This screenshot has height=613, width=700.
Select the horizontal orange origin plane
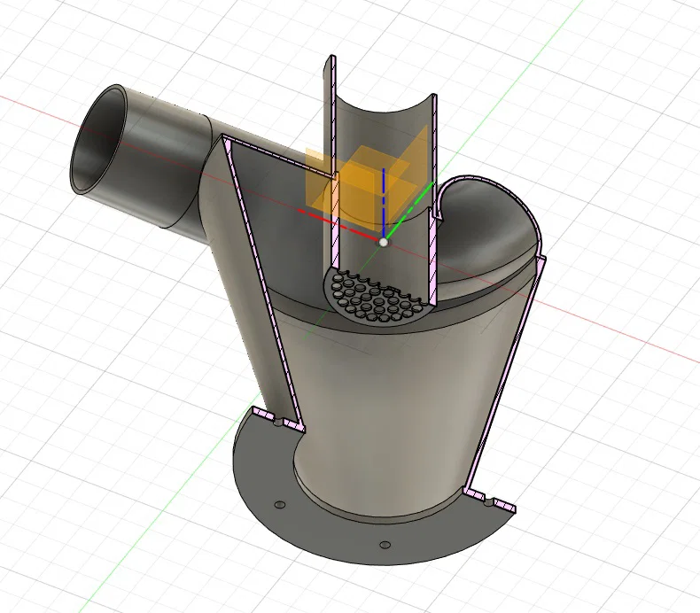pos(362,190)
